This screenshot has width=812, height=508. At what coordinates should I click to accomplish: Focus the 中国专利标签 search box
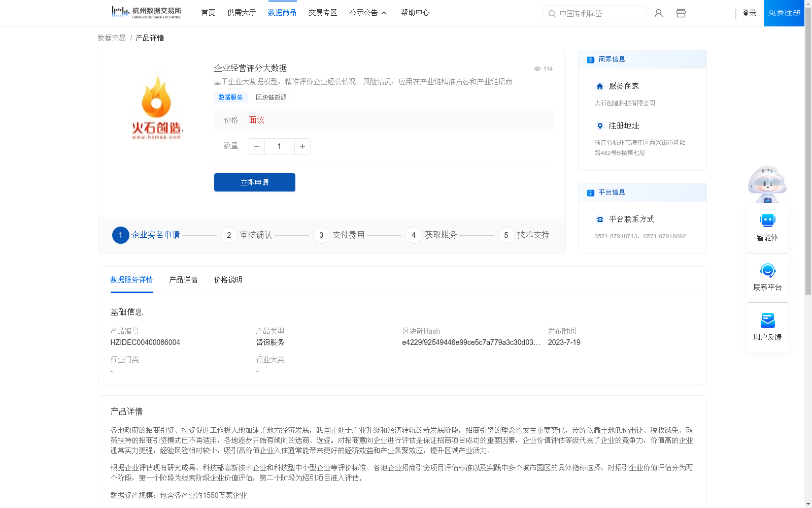click(595, 14)
